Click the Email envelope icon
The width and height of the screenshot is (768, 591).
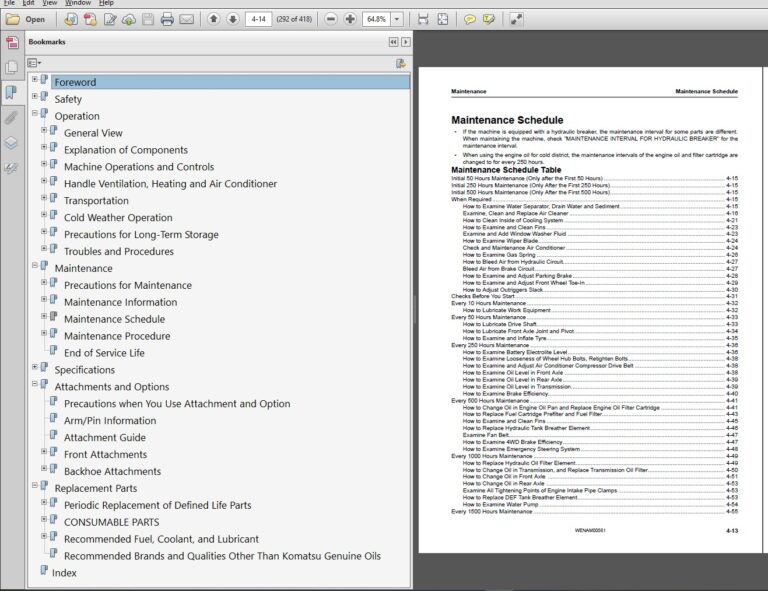pyautogui.click(x=187, y=20)
